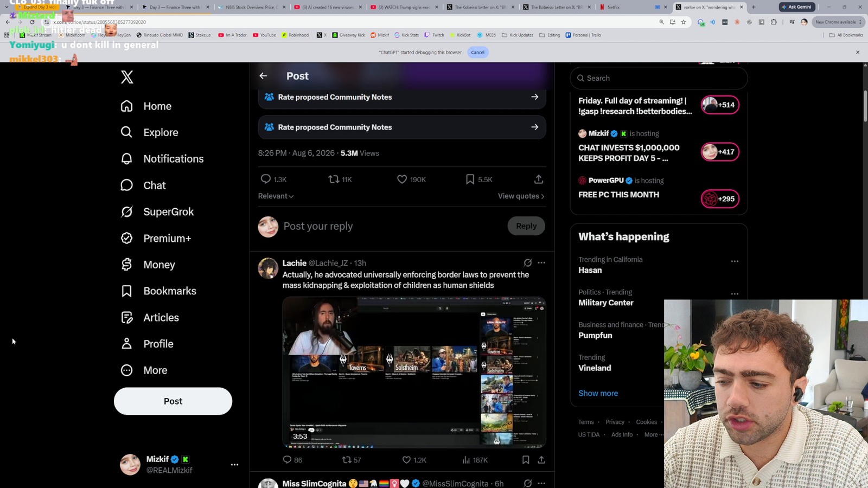Click the X logo in the sidebar
Screen dimensions: 868x488
pos(127,77)
